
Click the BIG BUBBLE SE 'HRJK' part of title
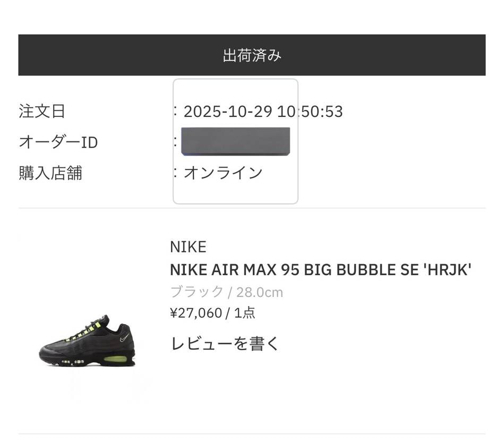(388, 270)
